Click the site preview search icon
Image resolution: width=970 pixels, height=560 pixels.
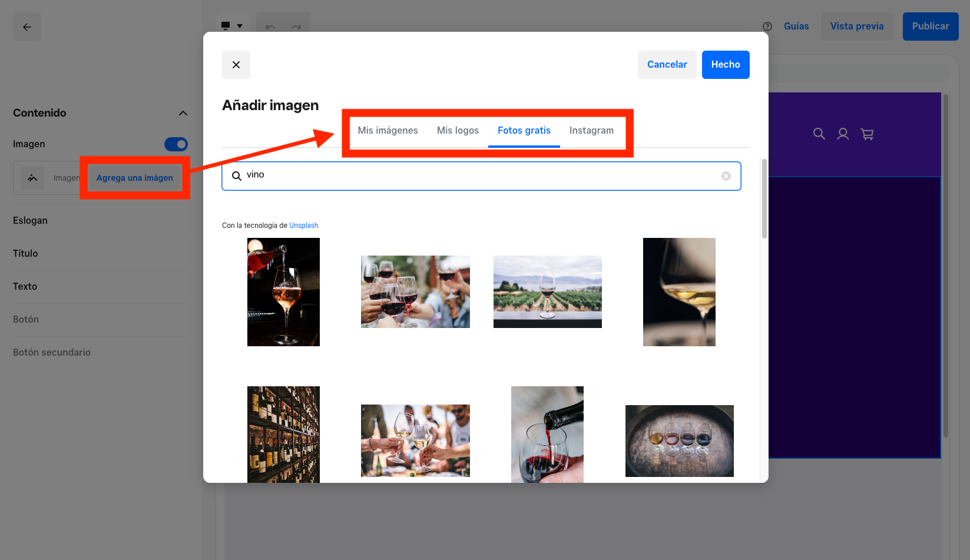click(819, 134)
